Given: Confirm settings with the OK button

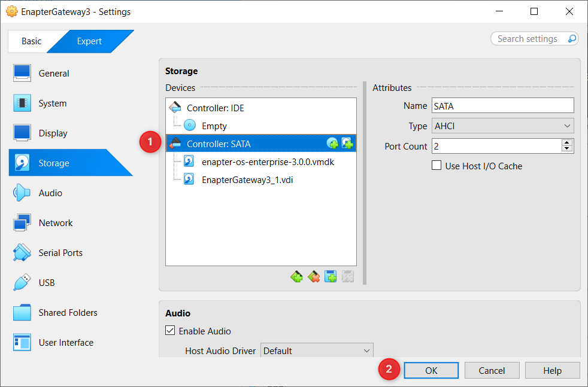Looking at the screenshot, I should pyautogui.click(x=431, y=370).
